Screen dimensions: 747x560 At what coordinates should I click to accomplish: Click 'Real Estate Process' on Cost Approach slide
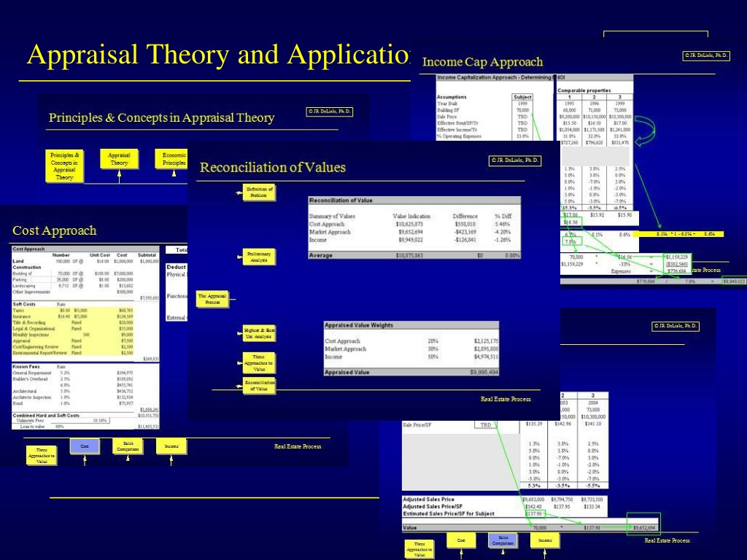tap(298, 446)
